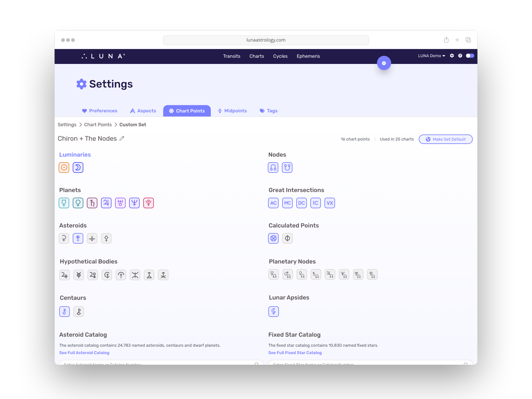
Task: Toggle the Moon luminary chart point
Action: (78, 167)
